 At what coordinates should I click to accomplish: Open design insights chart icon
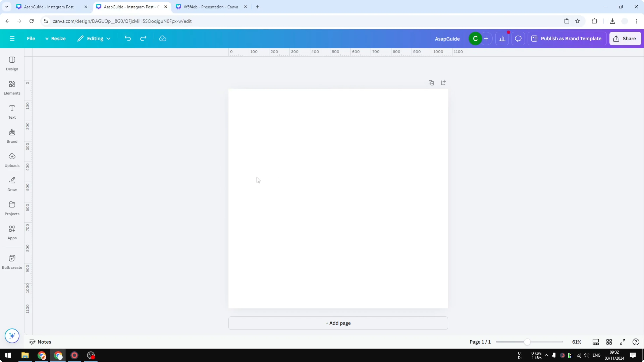(x=502, y=38)
